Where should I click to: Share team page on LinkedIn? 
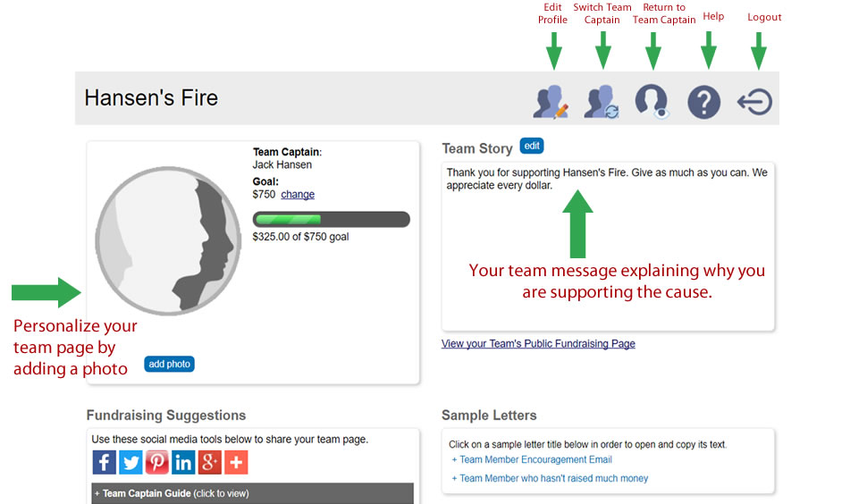(x=183, y=462)
